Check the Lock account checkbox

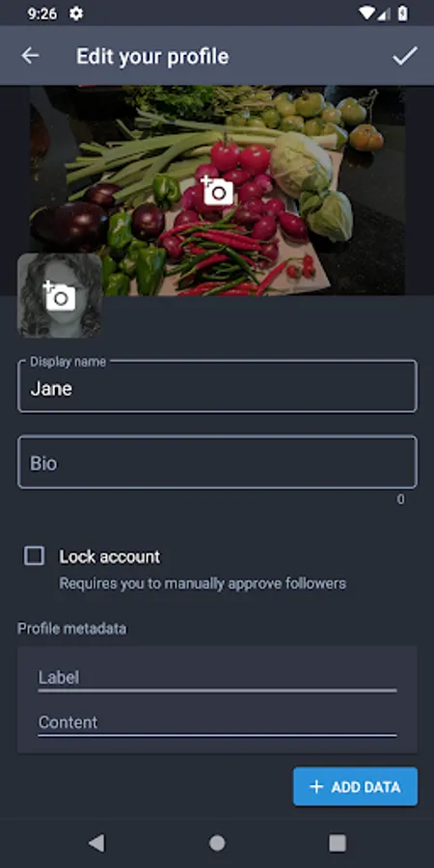tap(35, 556)
